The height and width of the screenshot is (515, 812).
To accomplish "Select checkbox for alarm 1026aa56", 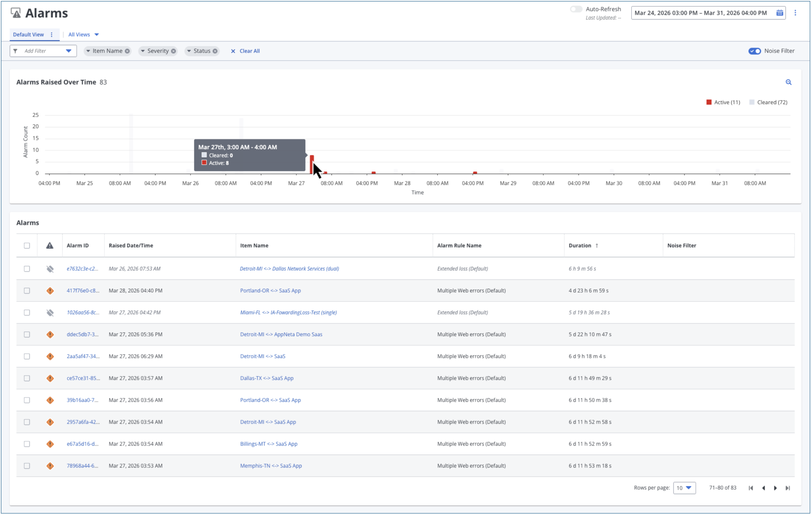I will point(27,313).
